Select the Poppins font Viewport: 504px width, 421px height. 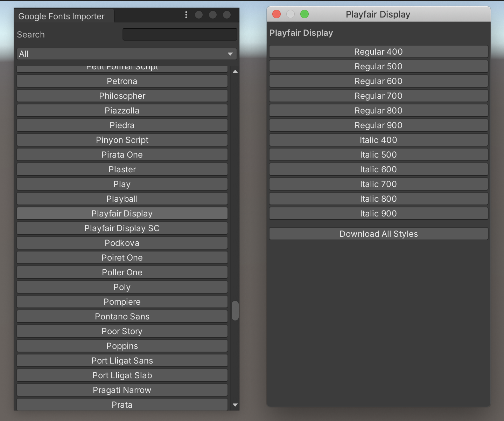(122, 346)
